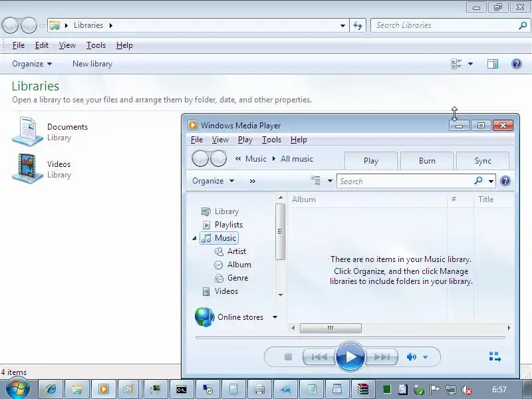This screenshot has height=399, width=532.
Task: Open the volume dropdown arrow in Media Player
Action: pyautogui.click(x=426, y=357)
